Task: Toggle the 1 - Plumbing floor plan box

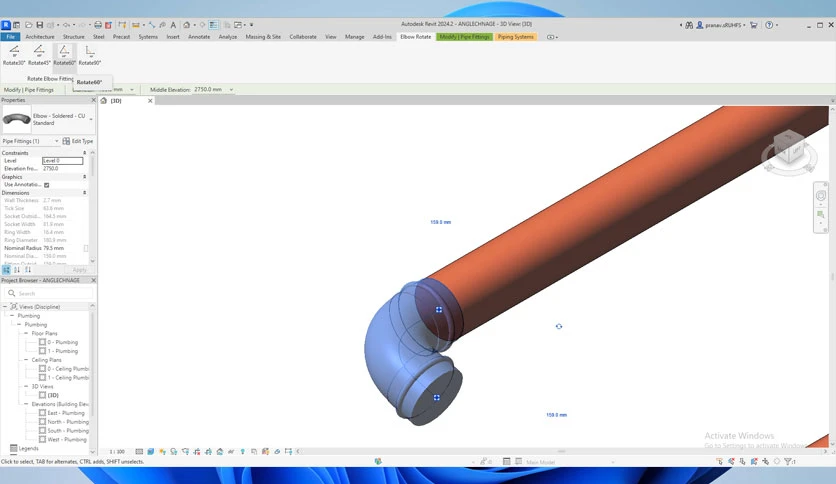Action: click(x=43, y=351)
